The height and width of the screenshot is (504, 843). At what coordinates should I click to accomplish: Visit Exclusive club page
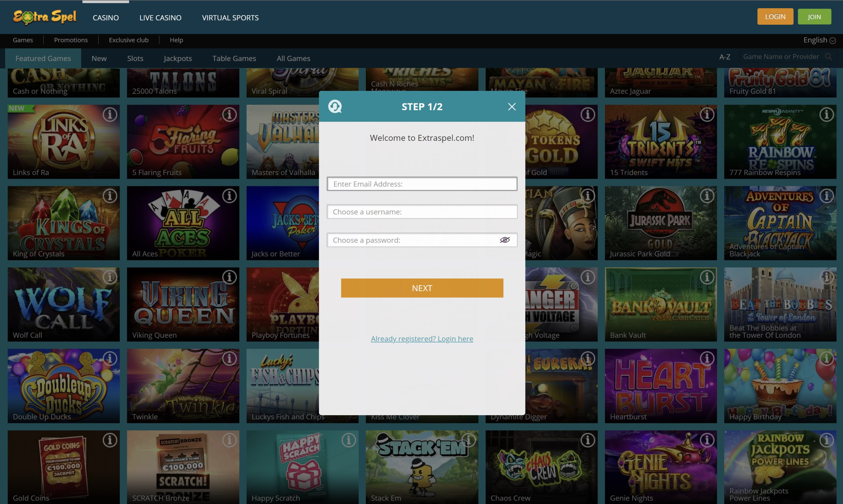click(129, 40)
